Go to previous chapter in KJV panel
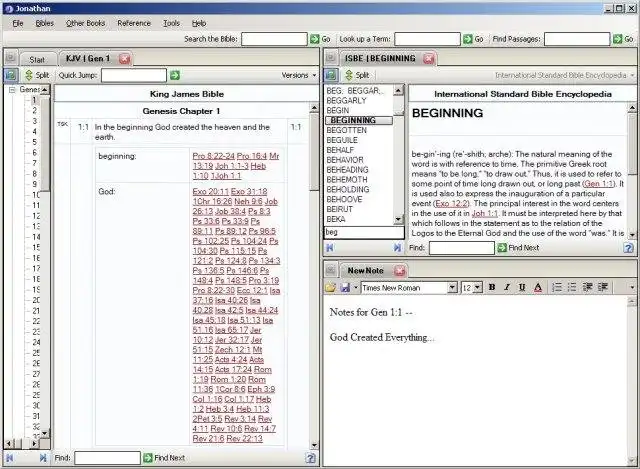Screen dimensions: 640x469 click(10, 458)
